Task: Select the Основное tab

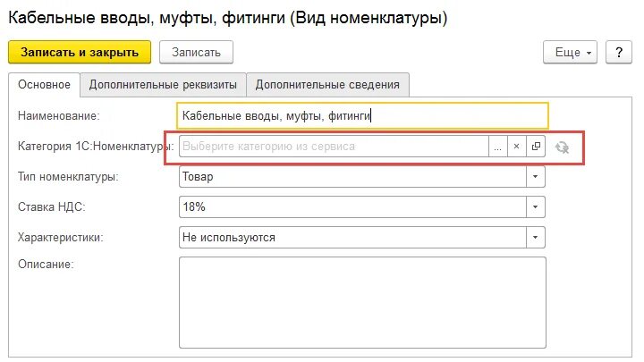Action: point(44,85)
